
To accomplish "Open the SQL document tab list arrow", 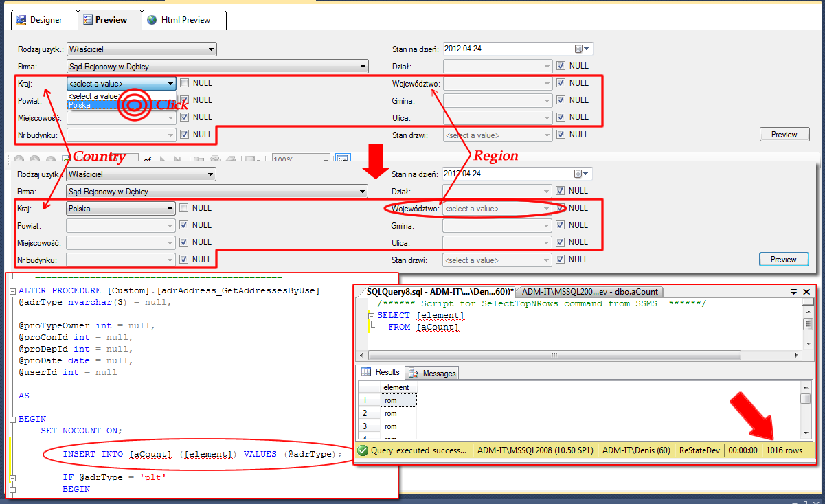I will click(794, 291).
